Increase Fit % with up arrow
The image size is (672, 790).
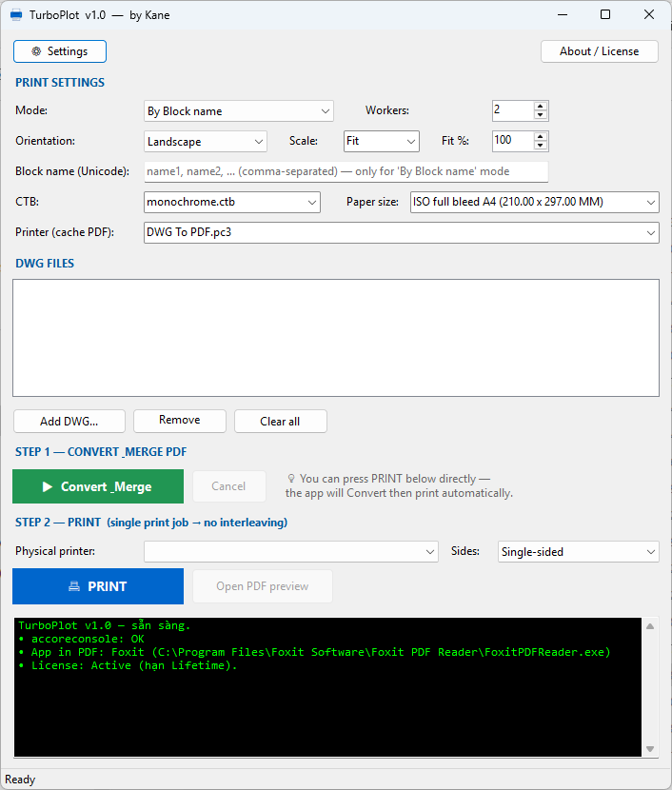541,136
